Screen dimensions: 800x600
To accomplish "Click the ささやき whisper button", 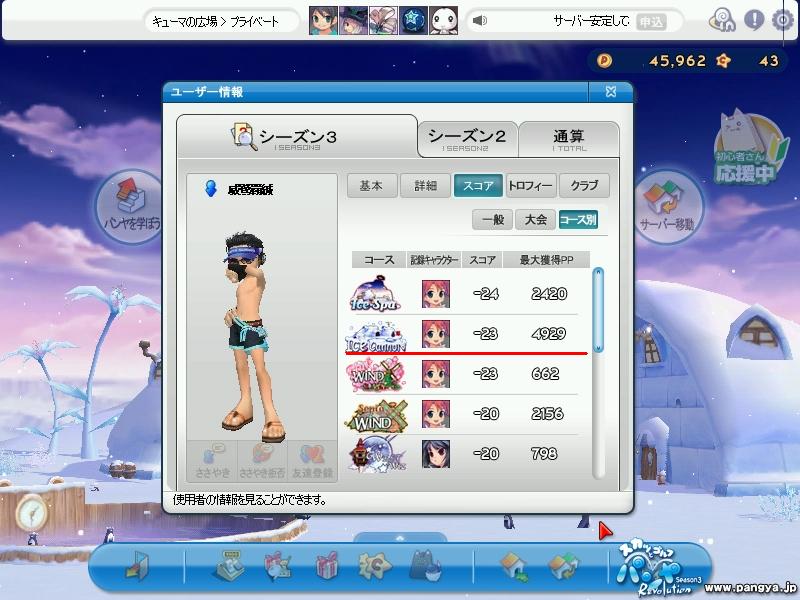I will 213,461.
